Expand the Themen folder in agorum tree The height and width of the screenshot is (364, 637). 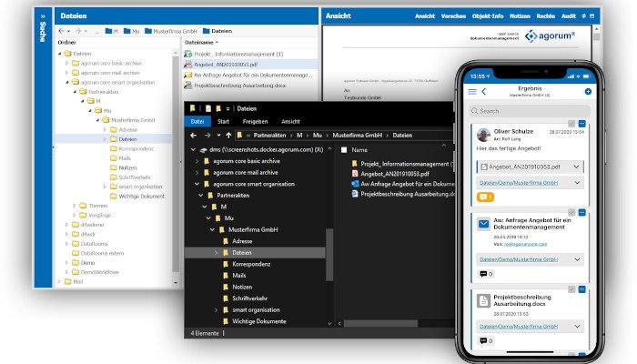coord(75,206)
